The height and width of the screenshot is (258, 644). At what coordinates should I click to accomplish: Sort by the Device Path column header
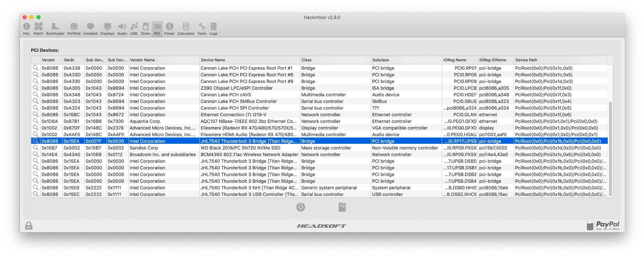click(561, 60)
